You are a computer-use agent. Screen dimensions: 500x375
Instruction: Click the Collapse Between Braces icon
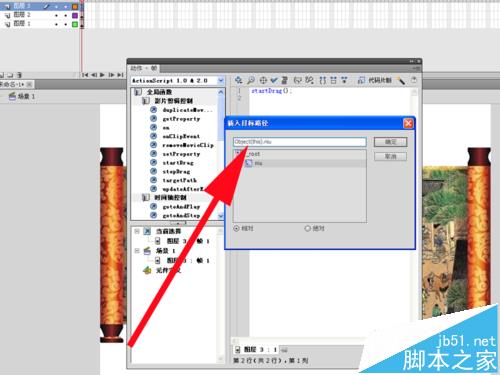323,80
